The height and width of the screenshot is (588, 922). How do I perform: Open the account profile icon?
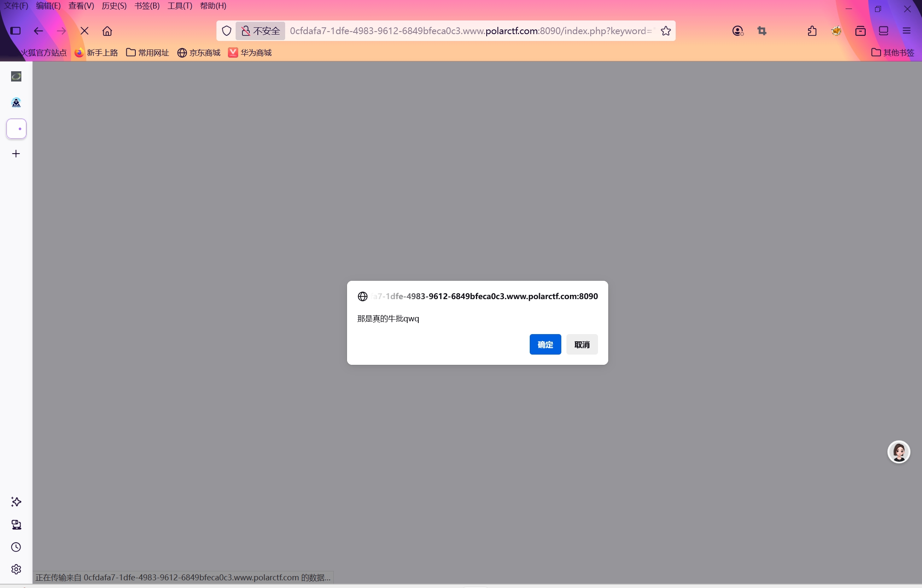pyautogui.click(x=738, y=31)
